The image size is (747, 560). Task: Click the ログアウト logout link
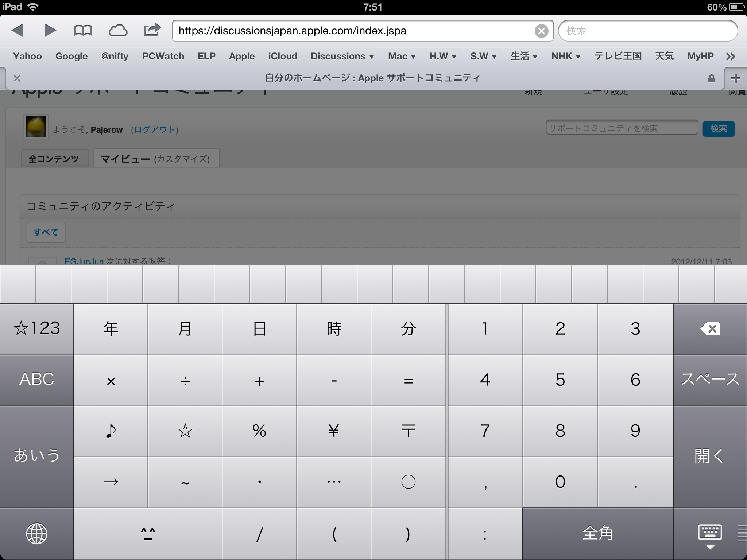154,129
